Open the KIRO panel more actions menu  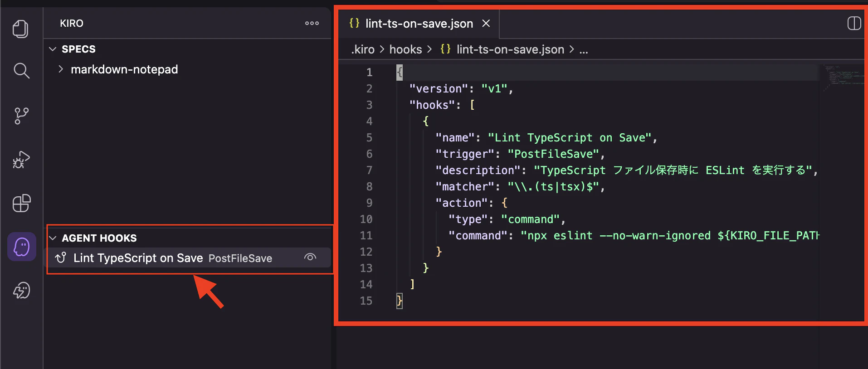click(312, 23)
